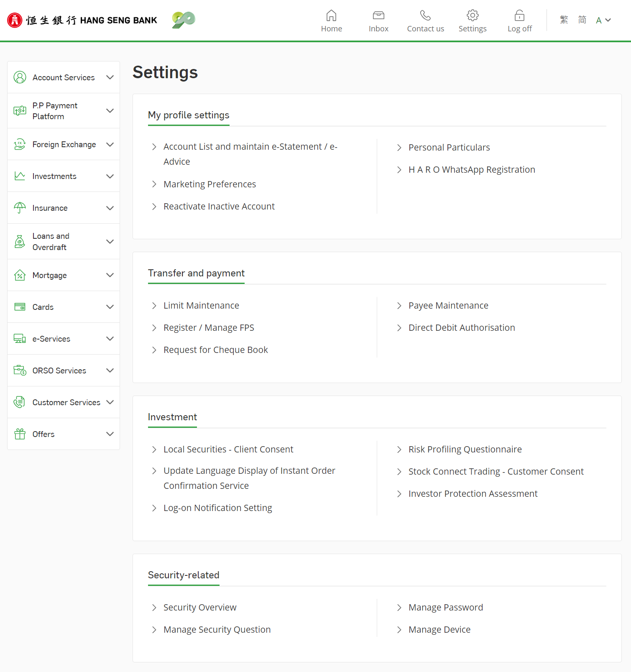The width and height of the screenshot is (631, 672).
Task: Click the Log off padlock icon
Action: coord(519,15)
